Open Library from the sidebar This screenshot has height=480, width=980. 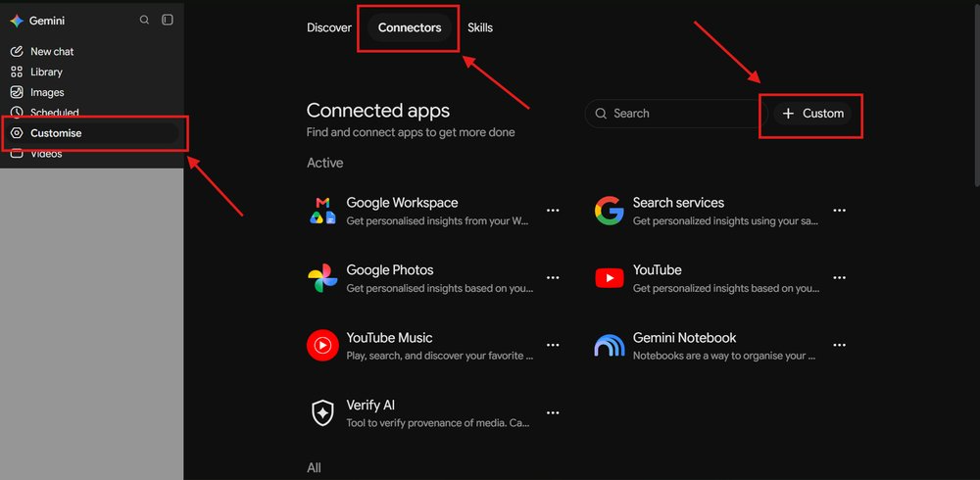point(46,72)
